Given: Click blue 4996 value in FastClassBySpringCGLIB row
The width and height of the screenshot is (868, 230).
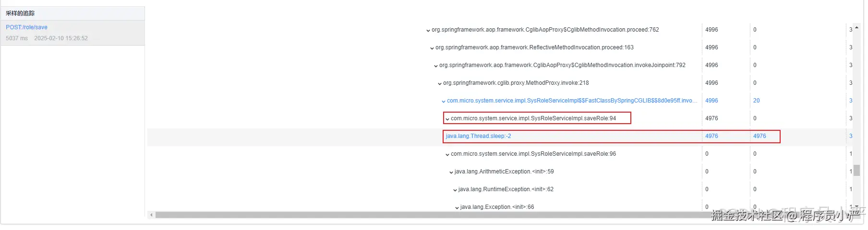Looking at the screenshot, I should pyautogui.click(x=711, y=101).
